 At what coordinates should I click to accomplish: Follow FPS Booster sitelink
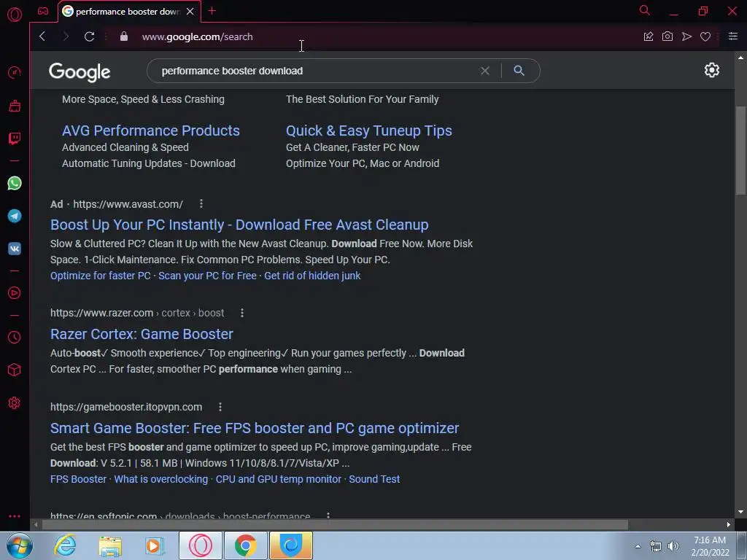79,479
